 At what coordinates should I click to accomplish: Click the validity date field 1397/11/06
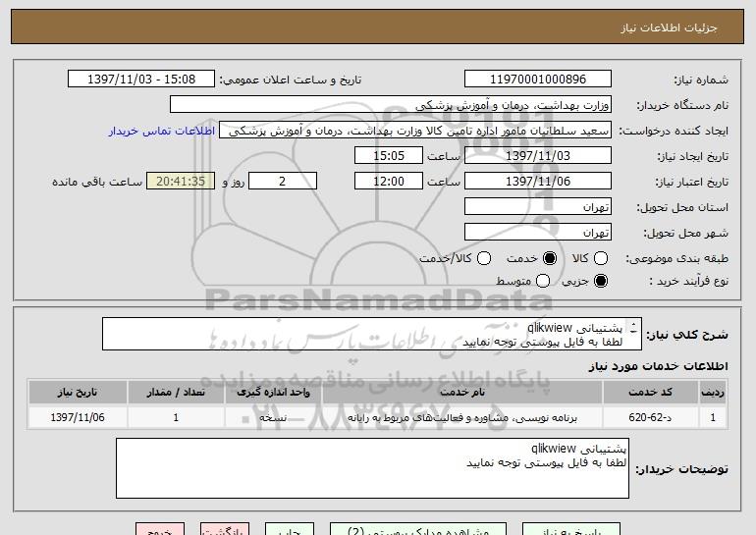[x=538, y=182]
